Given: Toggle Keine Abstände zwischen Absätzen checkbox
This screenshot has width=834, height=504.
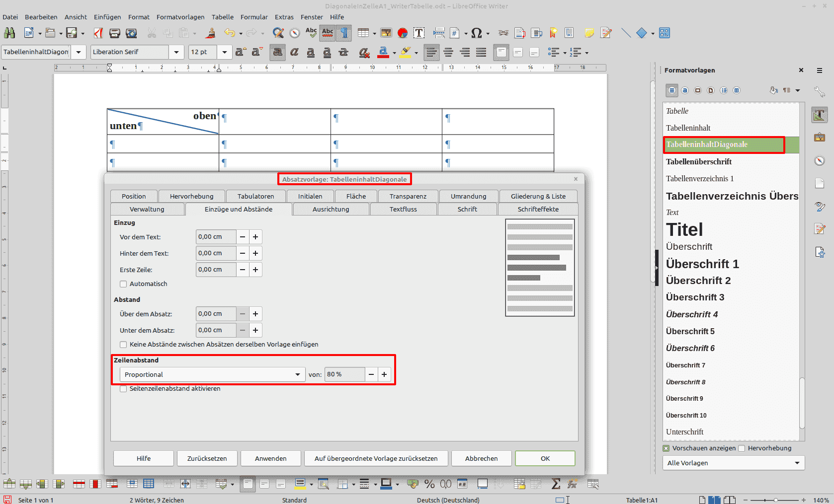Looking at the screenshot, I should click(123, 345).
